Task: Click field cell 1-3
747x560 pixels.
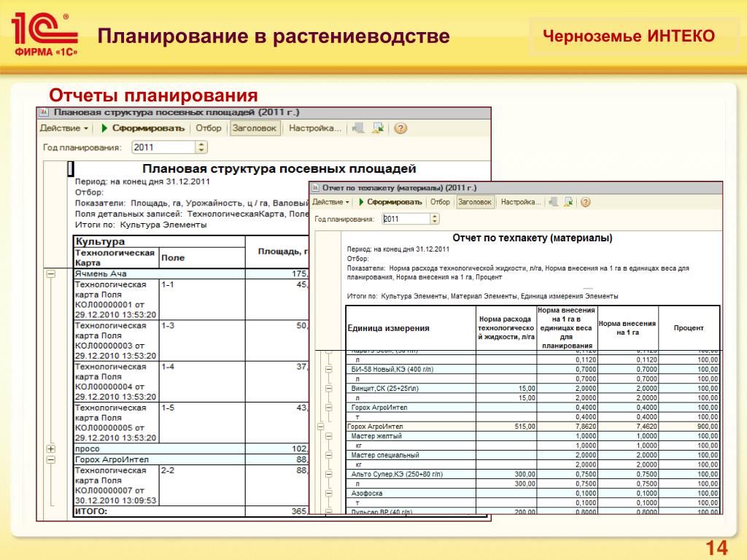Action: (x=202, y=341)
